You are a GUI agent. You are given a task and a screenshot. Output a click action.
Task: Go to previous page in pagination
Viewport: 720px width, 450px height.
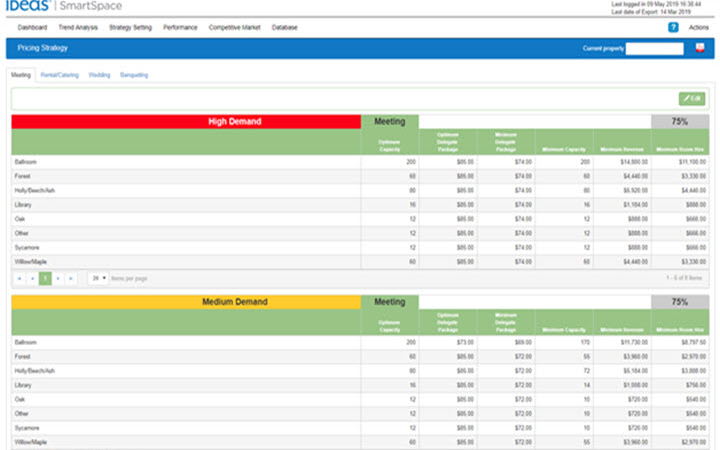31,278
